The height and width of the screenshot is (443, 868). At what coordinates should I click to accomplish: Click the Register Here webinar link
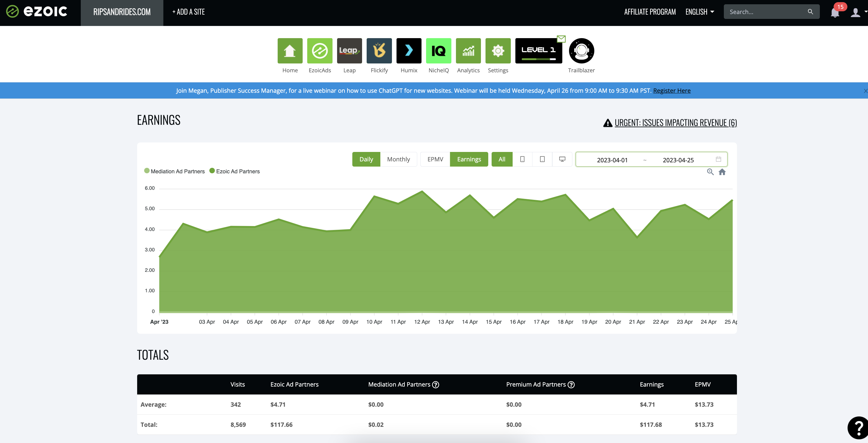[671, 91]
